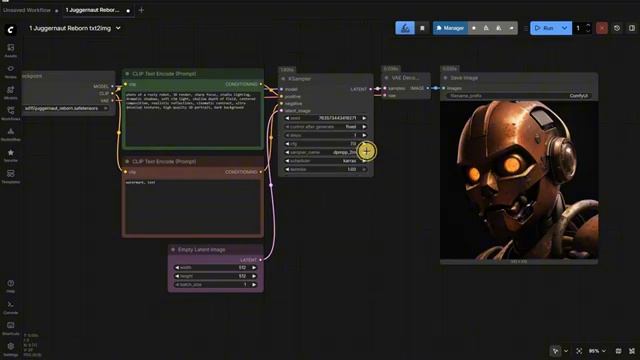640x360 pixels.
Task: Increase the steps value in KSampler
Action: tap(364, 136)
